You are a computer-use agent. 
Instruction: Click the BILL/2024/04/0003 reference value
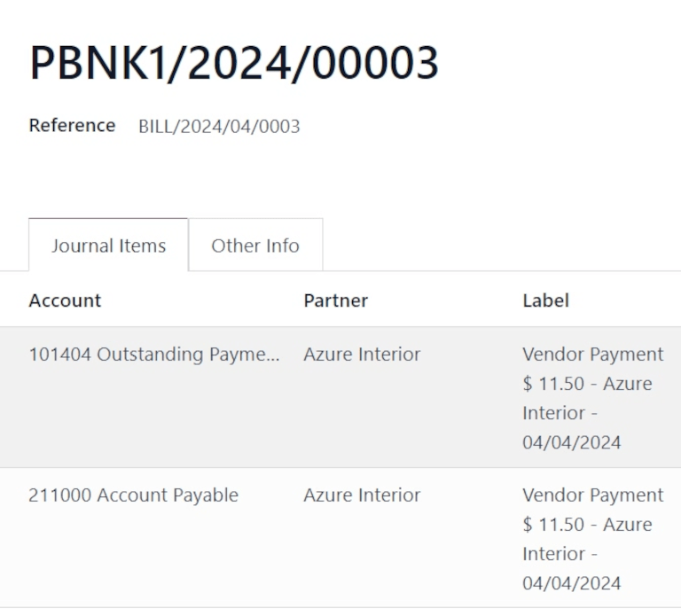(x=219, y=126)
